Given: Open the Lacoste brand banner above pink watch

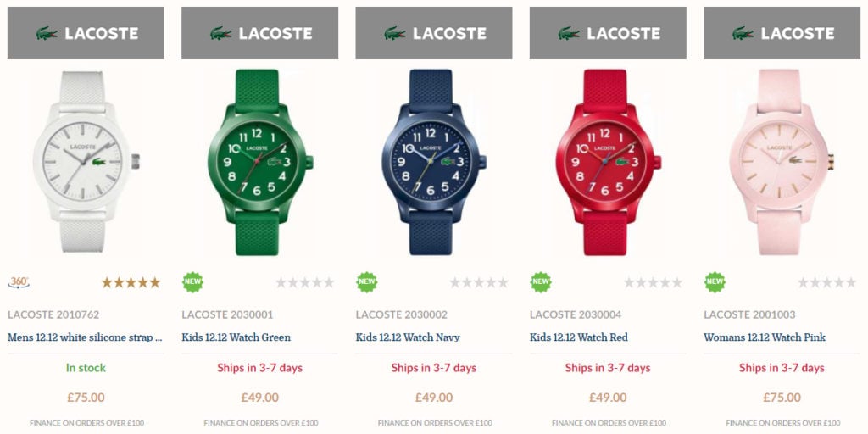Looking at the screenshot, I should coord(782,33).
